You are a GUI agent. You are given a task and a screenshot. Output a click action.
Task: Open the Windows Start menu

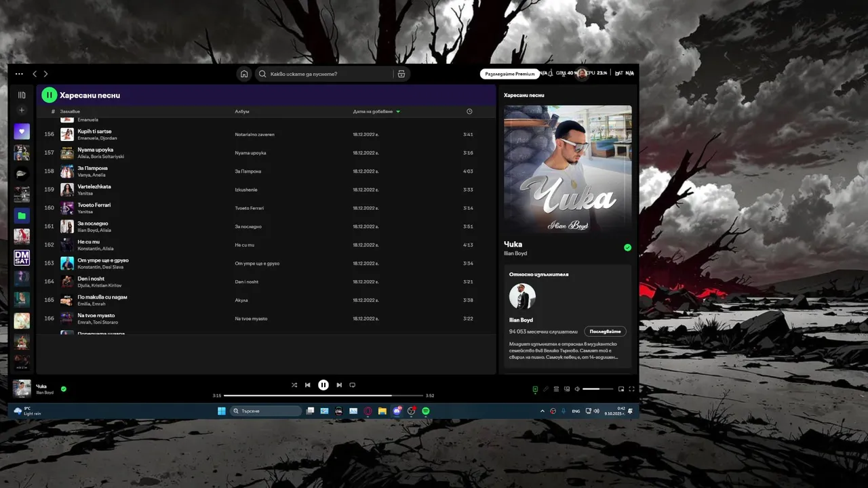pyautogui.click(x=221, y=411)
